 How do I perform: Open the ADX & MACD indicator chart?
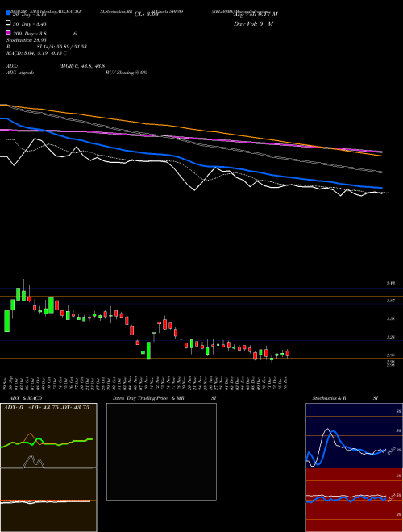[48, 468]
